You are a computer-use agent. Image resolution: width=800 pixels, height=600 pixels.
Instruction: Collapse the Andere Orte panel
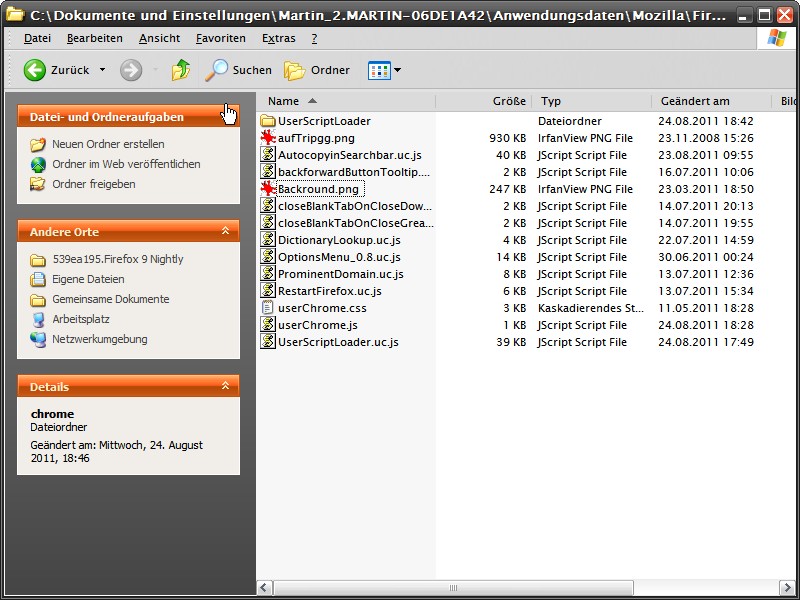tap(226, 231)
